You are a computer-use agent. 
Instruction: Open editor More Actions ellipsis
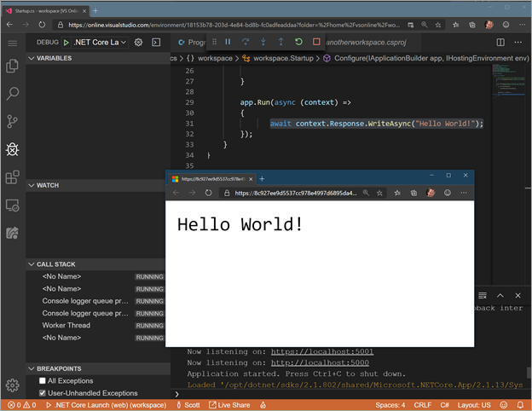tap(518, 42)
